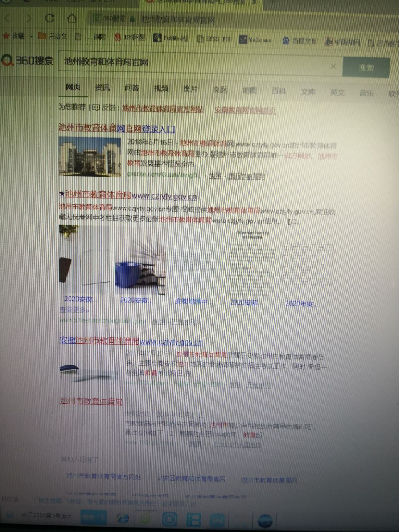The width and height of the screenshot is (399, 532).
Task: Open the 汪洁文 bookmark folder
Action: click(53, 36)
